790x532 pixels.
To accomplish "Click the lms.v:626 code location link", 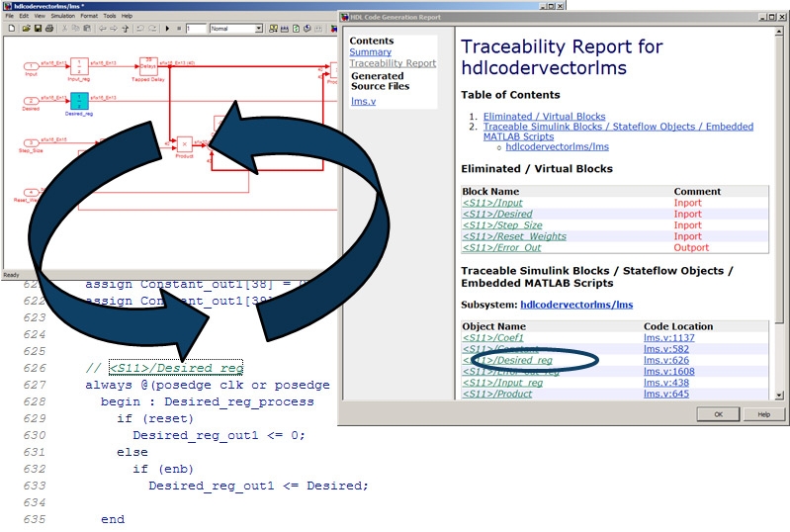I will pyautogui.click(x=662, y=360).
